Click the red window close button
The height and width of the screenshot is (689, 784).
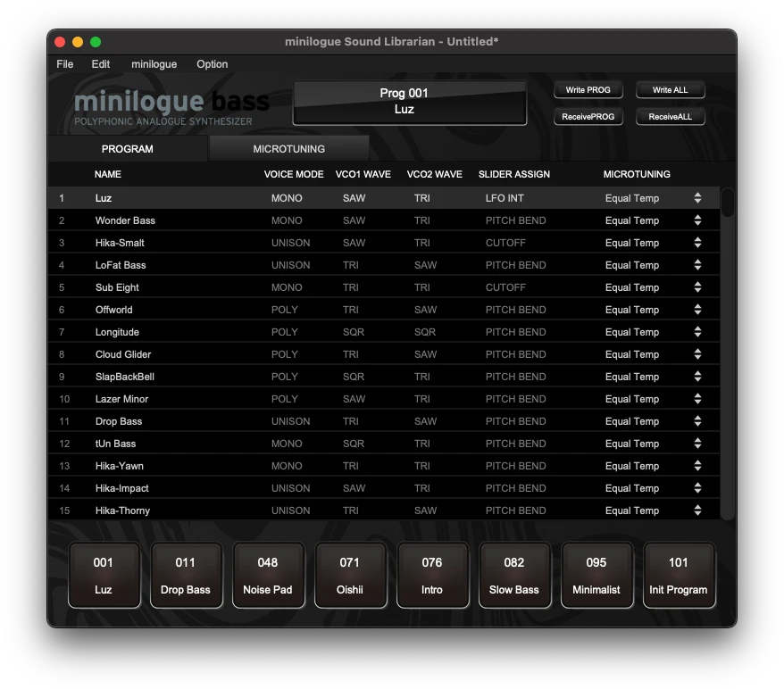point(60,42)
